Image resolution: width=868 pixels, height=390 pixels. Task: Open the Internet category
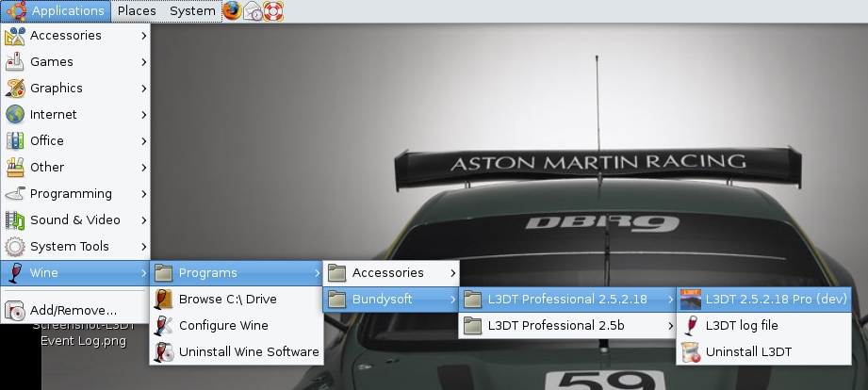[x=54, y=115]
